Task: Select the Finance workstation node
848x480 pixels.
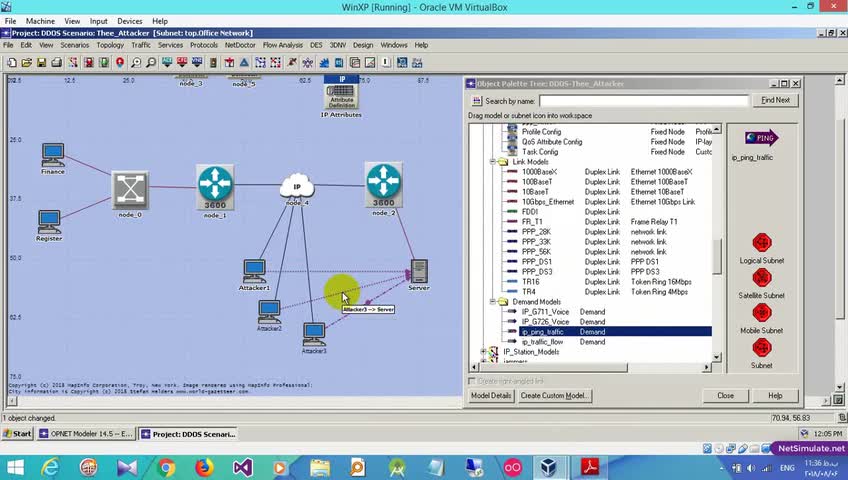Action: tap(53, 155)
